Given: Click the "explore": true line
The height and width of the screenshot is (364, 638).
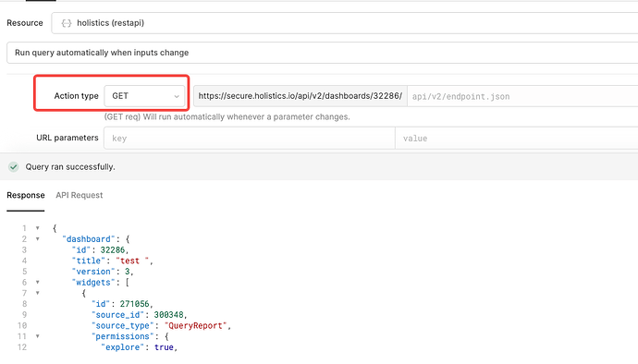Looking at the screenshot, I should (x=140, y=347).
